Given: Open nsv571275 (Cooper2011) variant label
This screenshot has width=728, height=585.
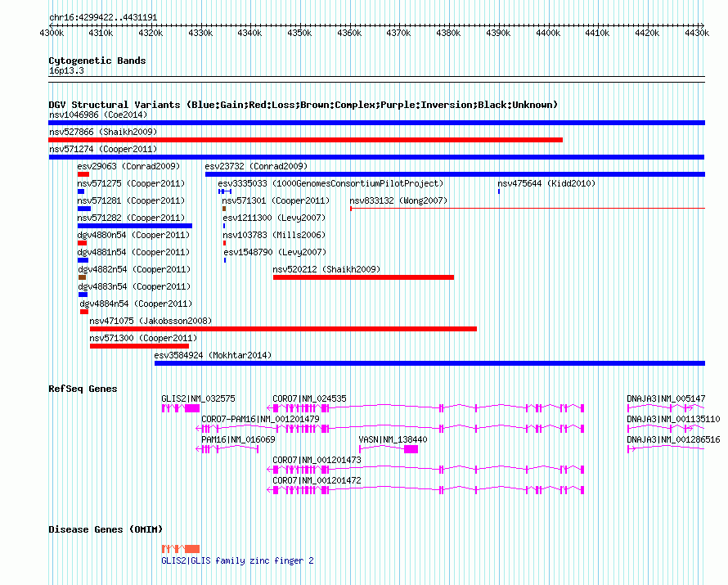Looking at the screenshot, I should click(x=131, y=183).
